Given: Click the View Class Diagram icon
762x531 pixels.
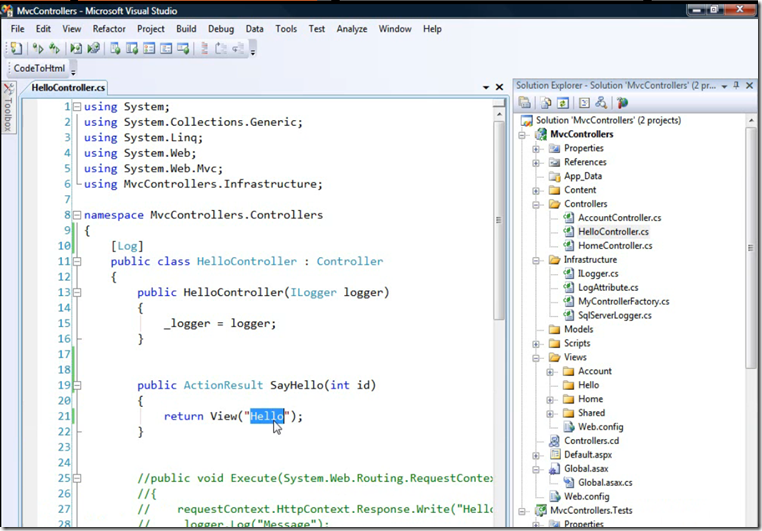Looking at the screenshot, I should (601, 103).
